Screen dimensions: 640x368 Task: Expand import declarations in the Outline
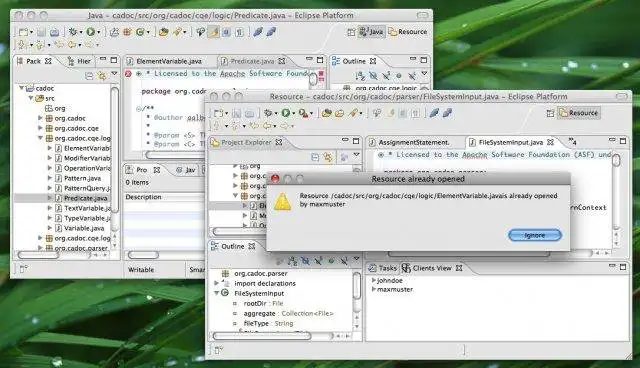click(216, 283)
